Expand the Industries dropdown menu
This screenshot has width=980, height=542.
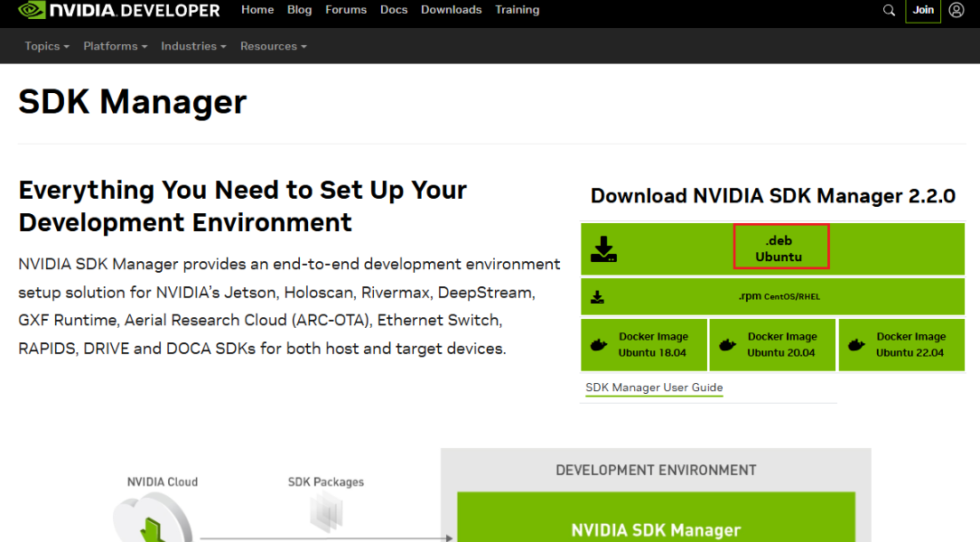[193, 46]
